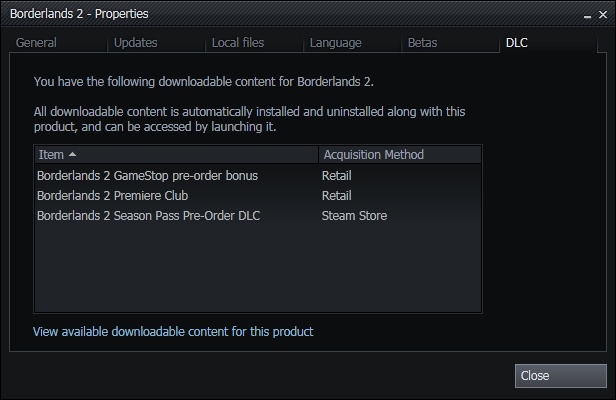
Task: Click the Borderlands 2 - Properties title bar
Action: pyautogui.click(x=250, y=12)
